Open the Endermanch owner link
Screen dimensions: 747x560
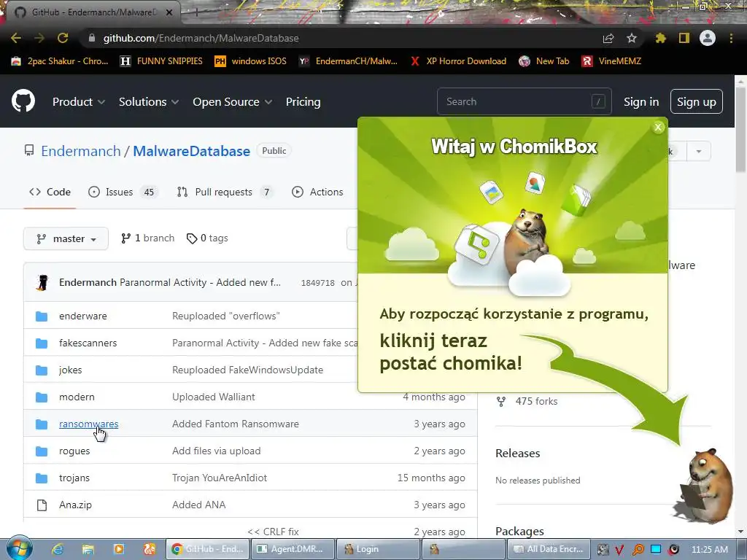coord(80,151)
